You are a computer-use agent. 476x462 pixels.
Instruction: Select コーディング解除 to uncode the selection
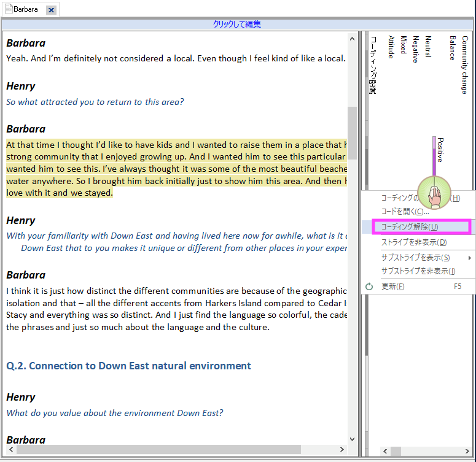pyautogui.click(x=410, y=227)
